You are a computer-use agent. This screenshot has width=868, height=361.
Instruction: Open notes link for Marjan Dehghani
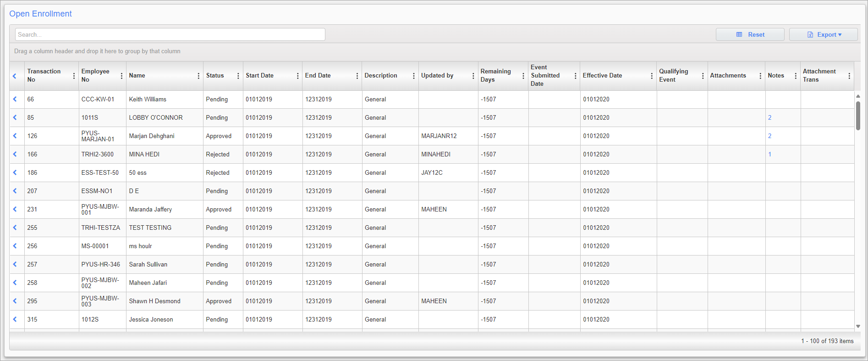click(x=770, y=136)
